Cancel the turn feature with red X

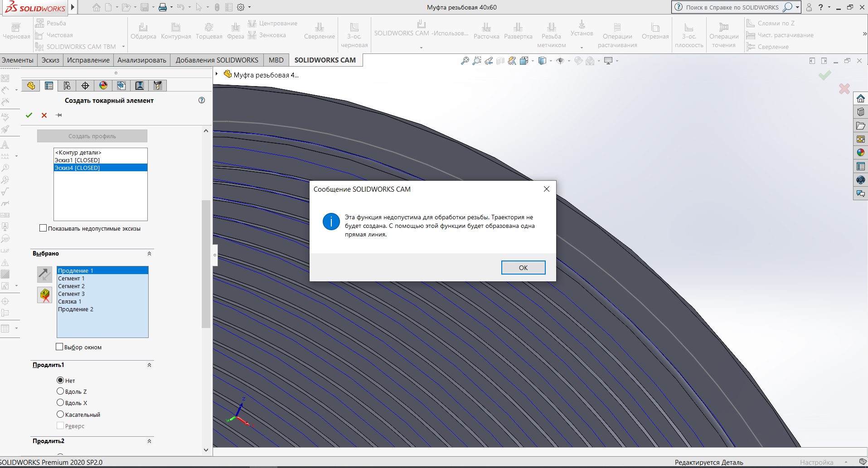(44, 115)
